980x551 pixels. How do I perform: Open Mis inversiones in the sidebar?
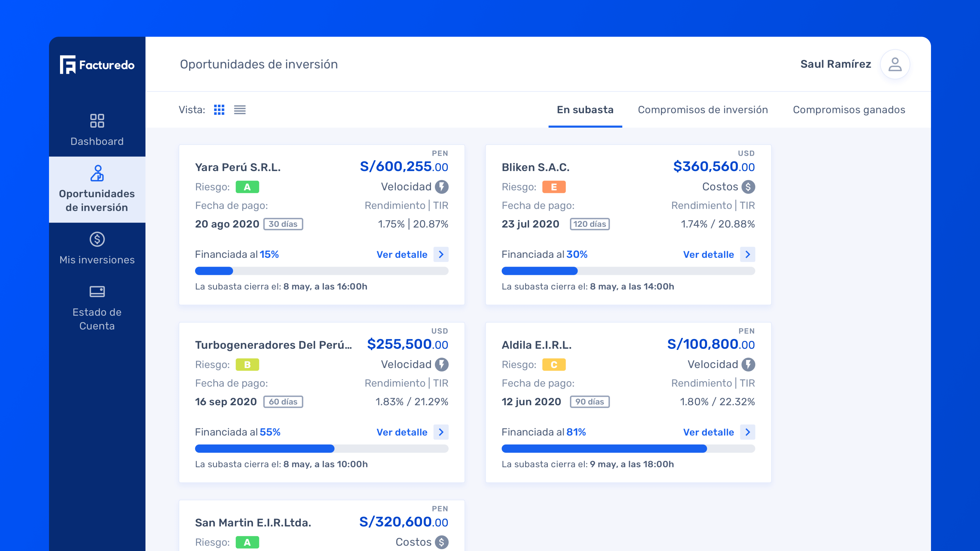[97, 248]
